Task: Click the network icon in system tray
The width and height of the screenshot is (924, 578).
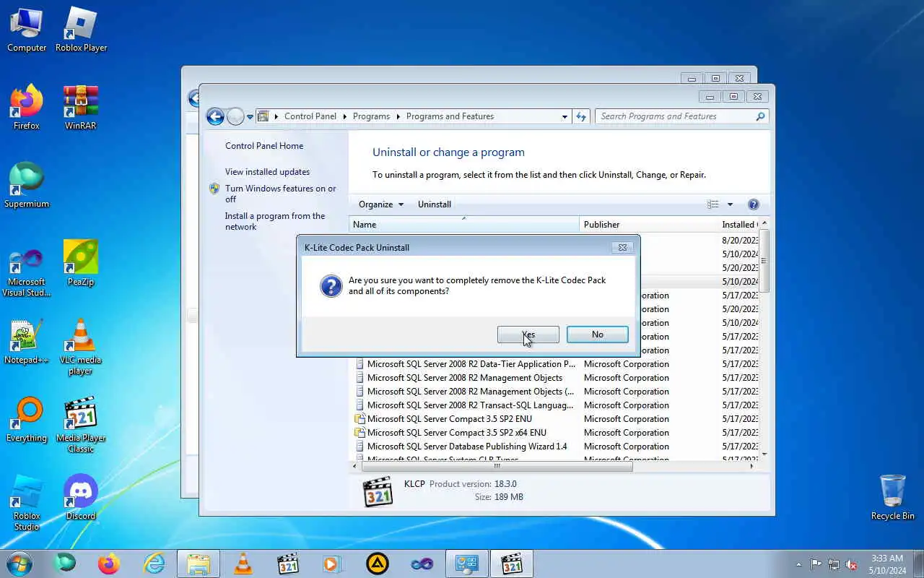Action: coord(834,564)
